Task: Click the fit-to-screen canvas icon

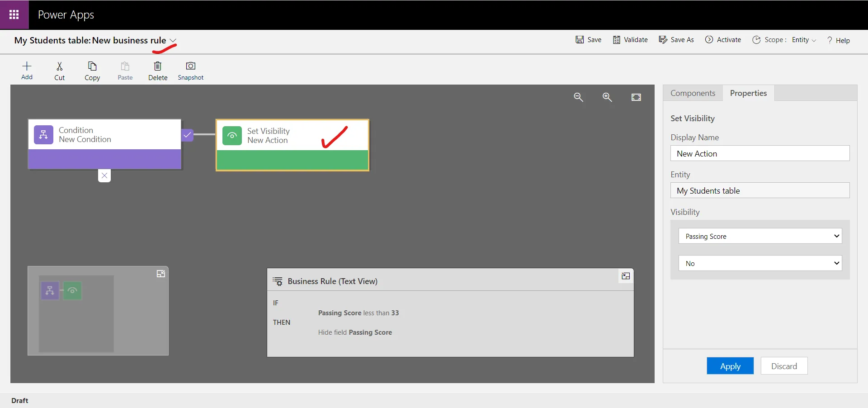Action: tap(636, 97)
